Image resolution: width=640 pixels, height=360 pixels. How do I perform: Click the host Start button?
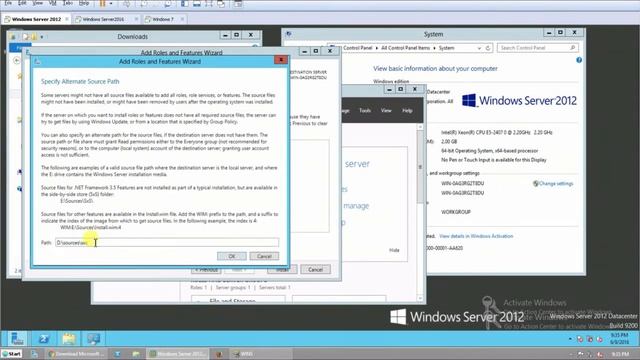[x=11, y=354]
